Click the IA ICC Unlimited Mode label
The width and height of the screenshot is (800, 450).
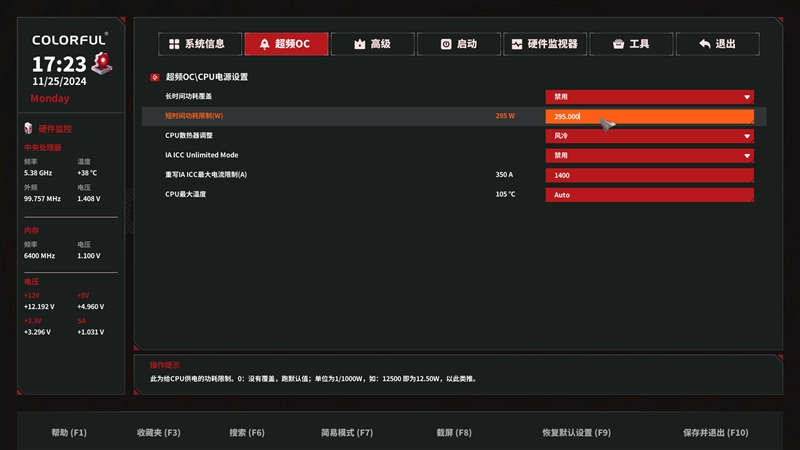[202, 155]
